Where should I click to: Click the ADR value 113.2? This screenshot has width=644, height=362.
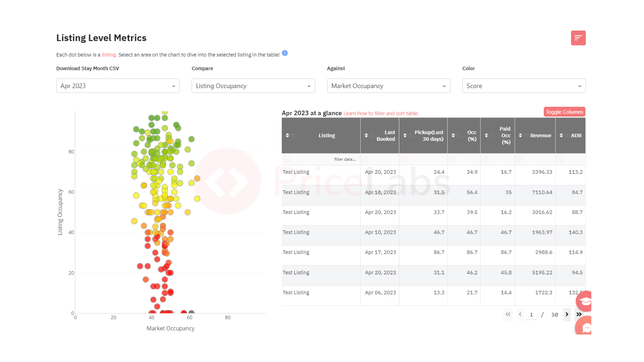tap(576, 172)
